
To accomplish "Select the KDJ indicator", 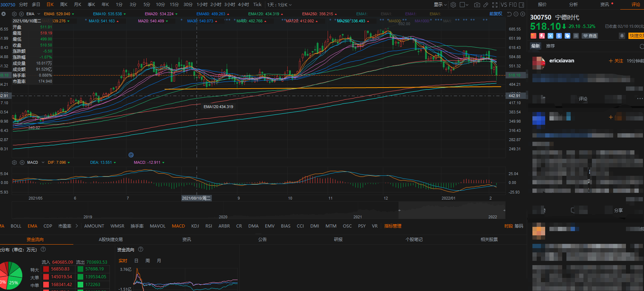I will 195,226.
